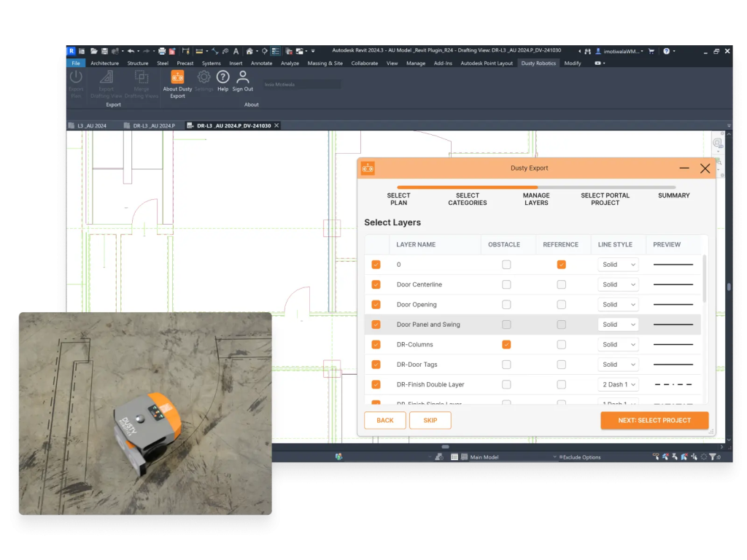
Task: Minimize the Dusty Export dialog
Action: tap(684, 168)
